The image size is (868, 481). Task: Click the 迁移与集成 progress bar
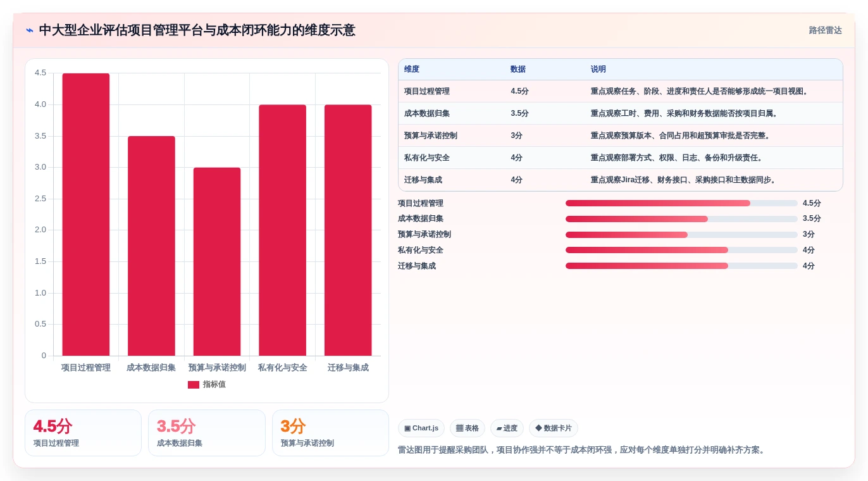click(681, 266)
